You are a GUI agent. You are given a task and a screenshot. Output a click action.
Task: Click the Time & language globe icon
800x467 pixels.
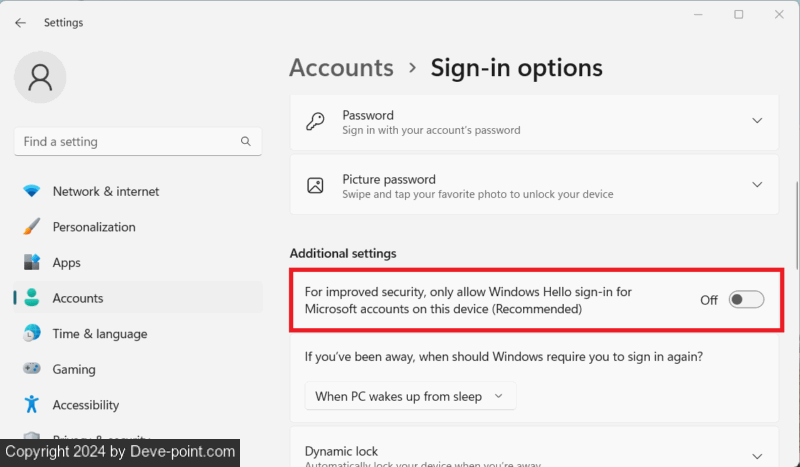pyautogui.click(x=32, y=334)
